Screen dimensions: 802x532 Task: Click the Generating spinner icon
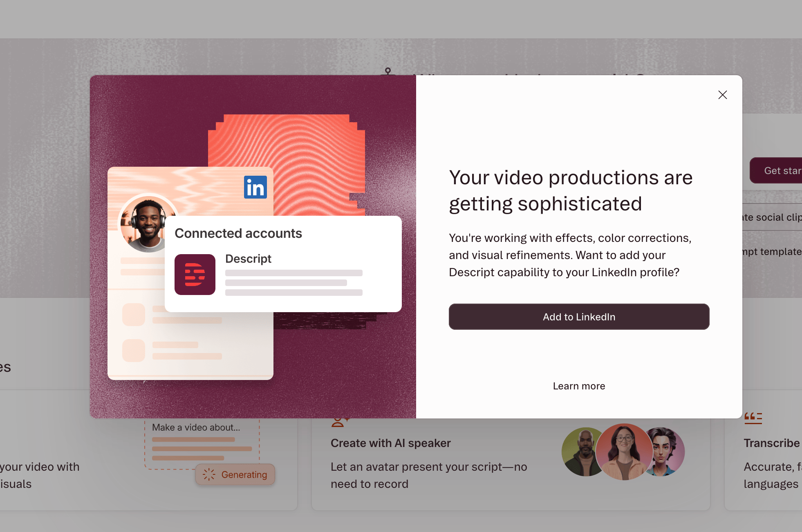click(209, 474)
